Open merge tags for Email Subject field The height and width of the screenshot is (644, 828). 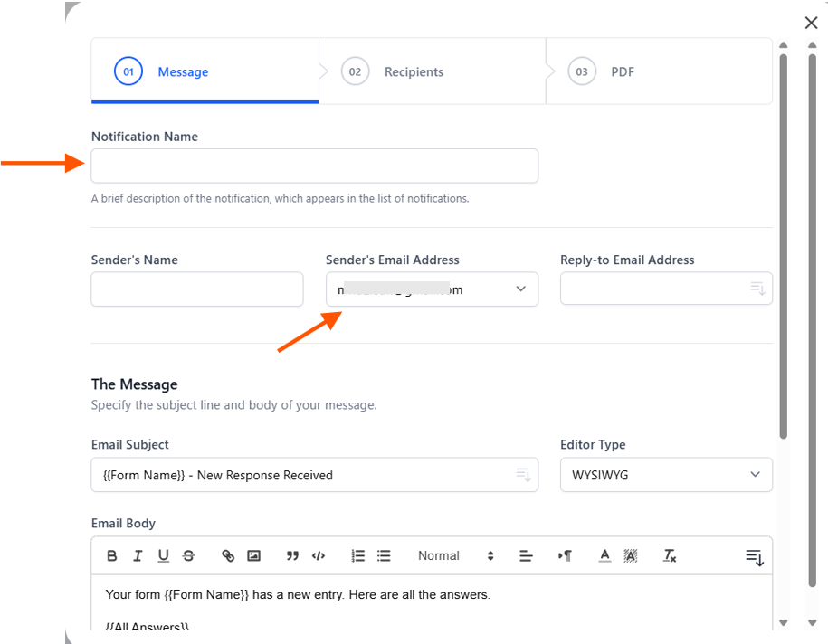[x=523, y=475]
